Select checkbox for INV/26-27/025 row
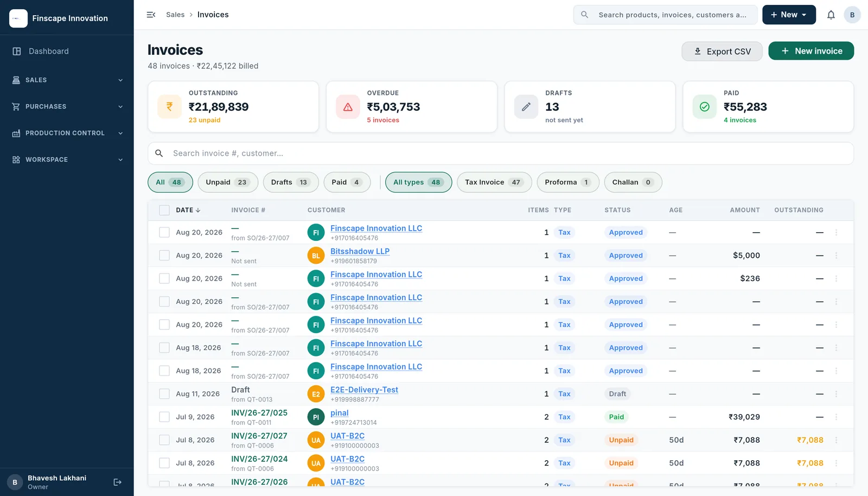The height and width of the screenshot is (496, 868). [x=164, y=417]
